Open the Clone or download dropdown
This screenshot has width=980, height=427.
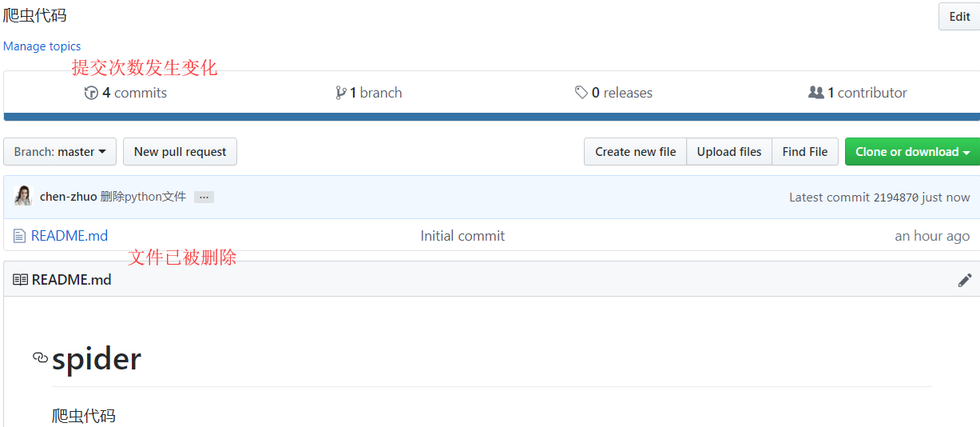click(912, 152)
